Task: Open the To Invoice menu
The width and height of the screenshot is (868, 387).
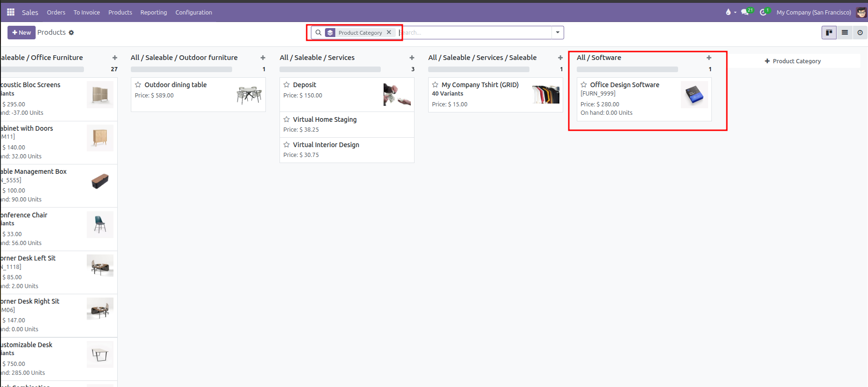Action: (87, 13)
